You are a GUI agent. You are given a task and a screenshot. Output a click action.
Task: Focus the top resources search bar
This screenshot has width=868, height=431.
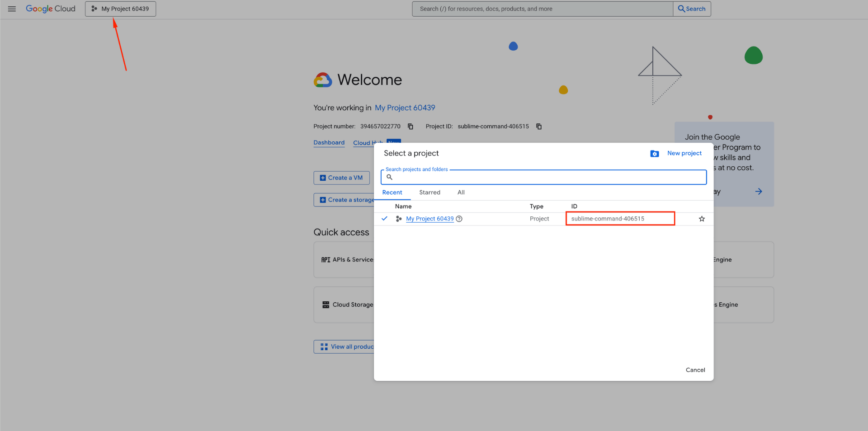tap(542, 9)
